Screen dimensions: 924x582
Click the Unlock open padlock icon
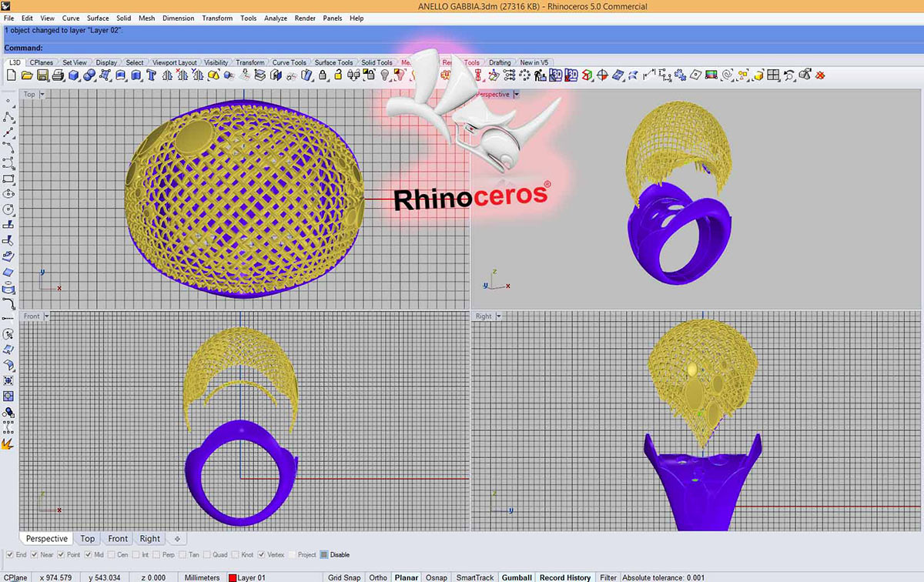(338, 75)
